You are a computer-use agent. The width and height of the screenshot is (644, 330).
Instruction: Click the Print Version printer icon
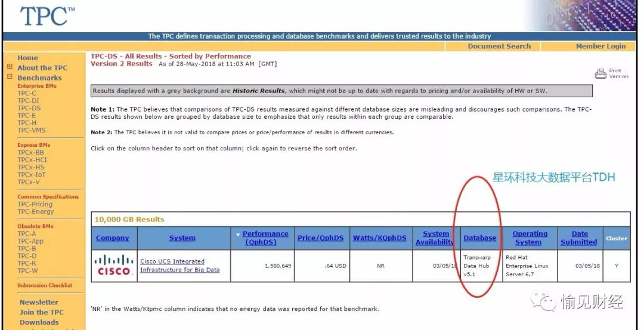(600, 73)
